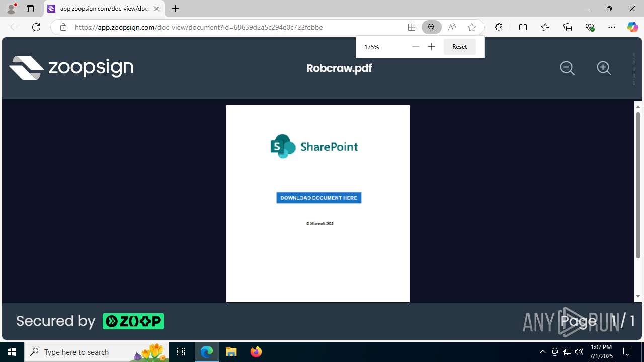The width and height of the screenshot is (644, 362).
Task: Open Split screen view
Action: 523,27
